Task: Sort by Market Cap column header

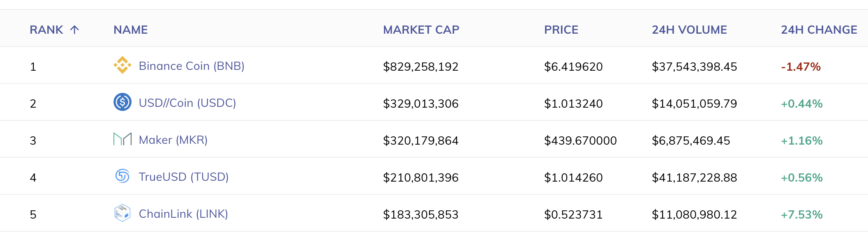Action: [421, 30]
